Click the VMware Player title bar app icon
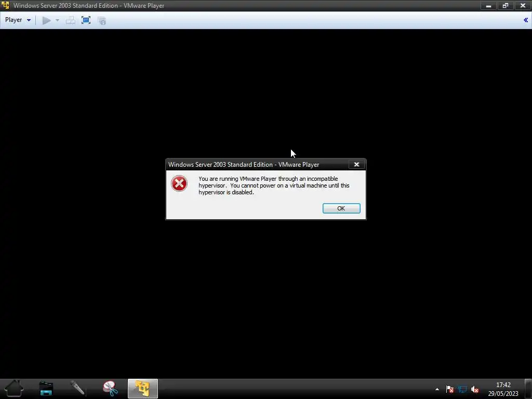Image resolution: width=532 pixels, height=399 pixels. click(x=5, y=5)
